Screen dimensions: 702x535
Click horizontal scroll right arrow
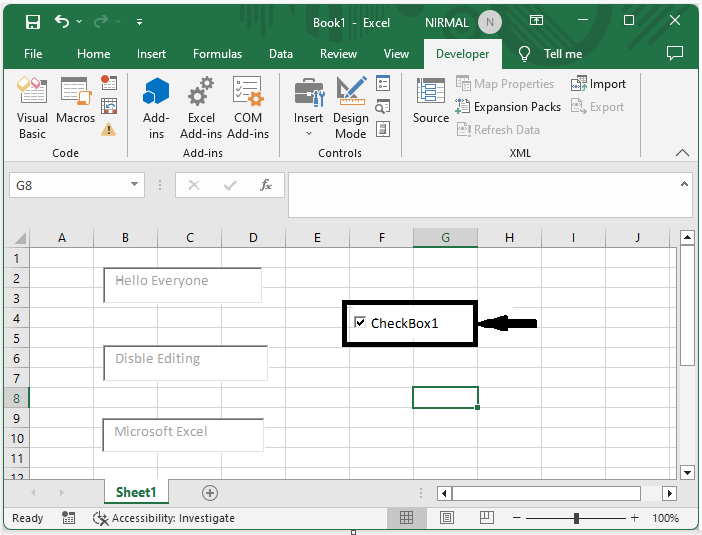tap(669, 493)
